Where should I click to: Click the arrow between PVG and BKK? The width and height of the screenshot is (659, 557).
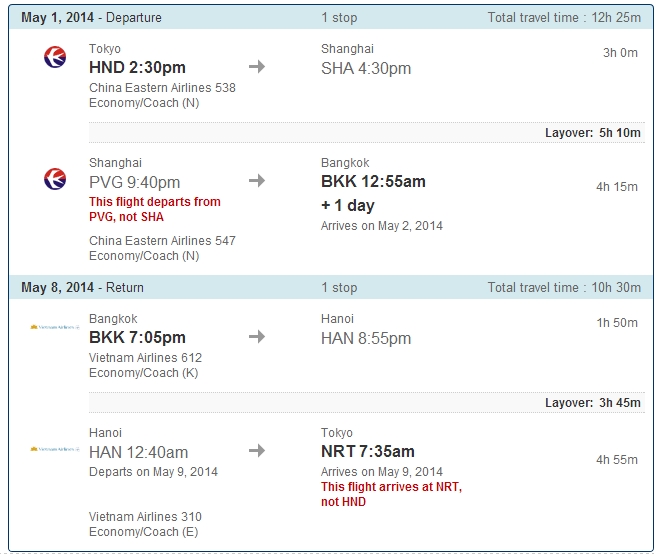pos(257,181)
